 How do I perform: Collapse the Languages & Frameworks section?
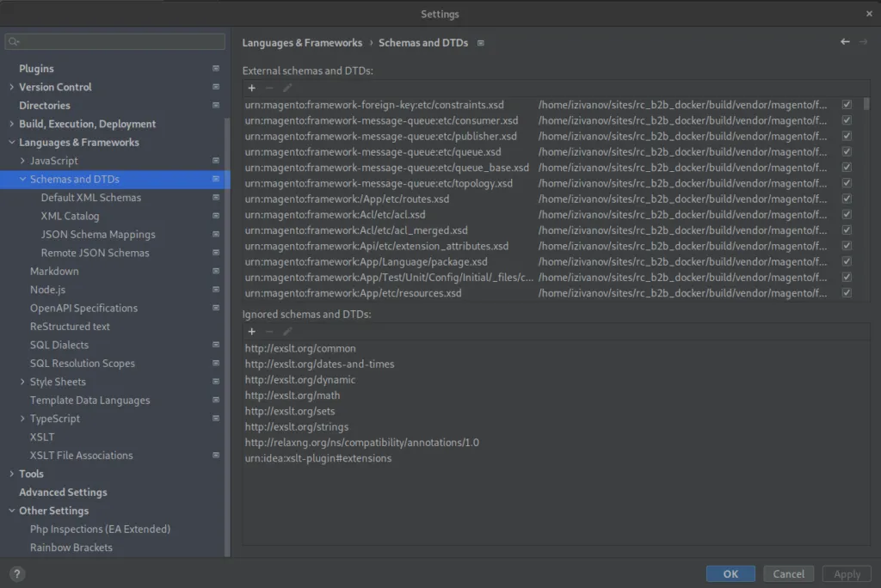click(x=11, y=143)
